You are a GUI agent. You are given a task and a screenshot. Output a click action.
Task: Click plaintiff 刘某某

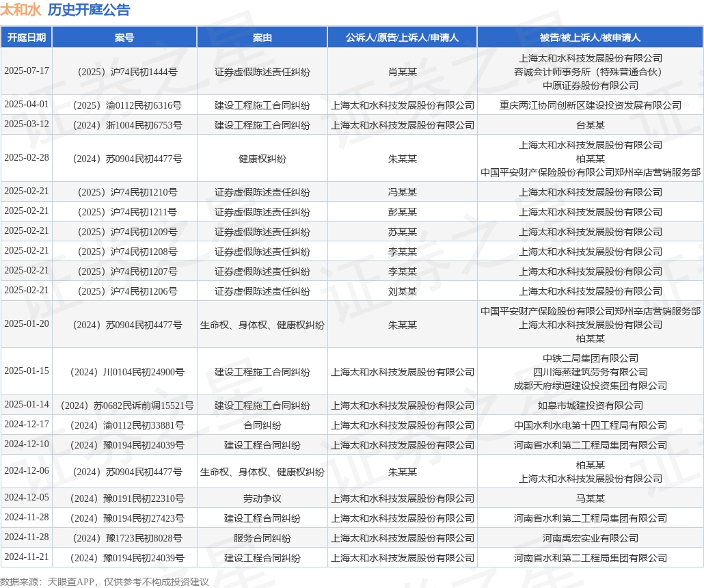403,291
